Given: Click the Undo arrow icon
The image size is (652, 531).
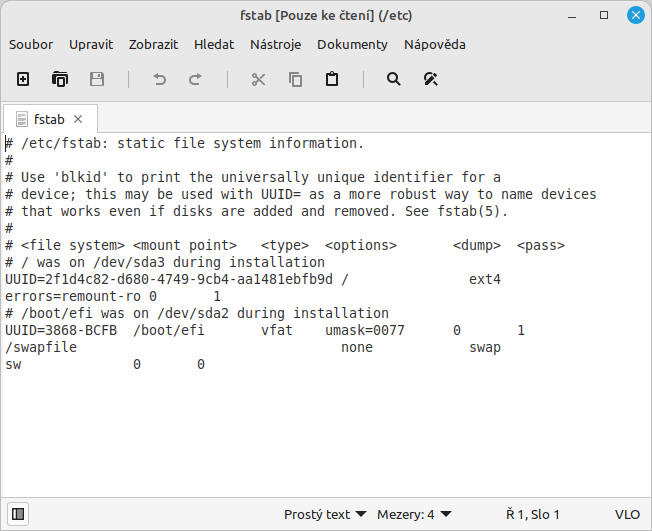Looking at the screenshot, I should pyautogui.click(x=159, y=79).
